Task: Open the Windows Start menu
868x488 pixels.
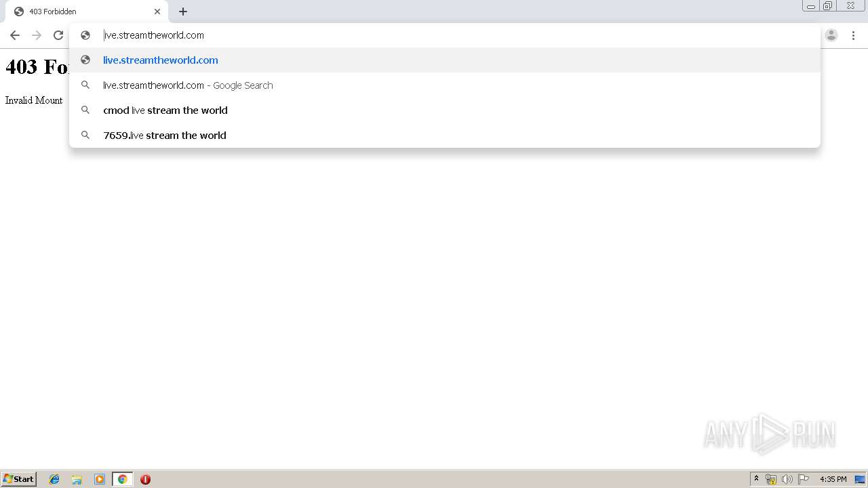Action: [x=19, y=479]
